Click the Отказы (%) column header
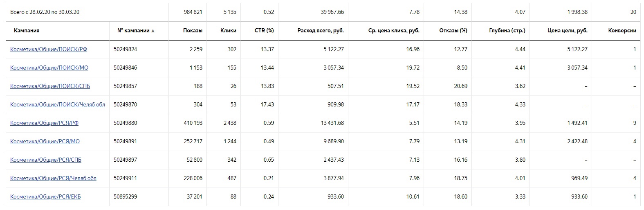The width and height of the screenshot is (644, 210). point(453,31)
